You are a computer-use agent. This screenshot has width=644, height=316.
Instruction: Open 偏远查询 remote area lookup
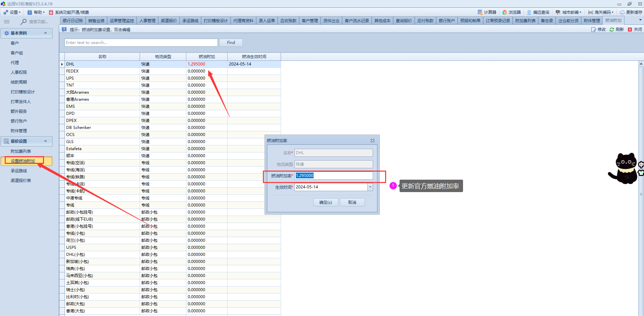[538, 12]
